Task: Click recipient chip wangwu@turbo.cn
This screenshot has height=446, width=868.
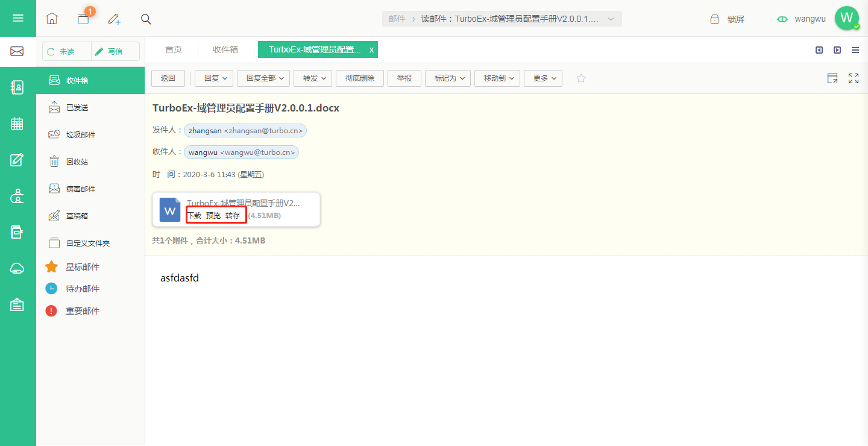Action: (x=242, y=152)
